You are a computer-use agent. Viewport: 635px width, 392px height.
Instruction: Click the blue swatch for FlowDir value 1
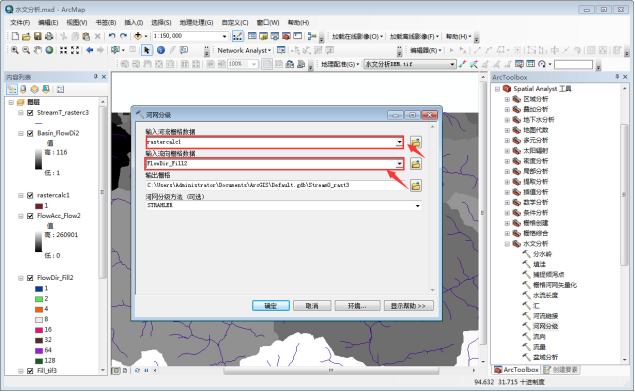39,289
